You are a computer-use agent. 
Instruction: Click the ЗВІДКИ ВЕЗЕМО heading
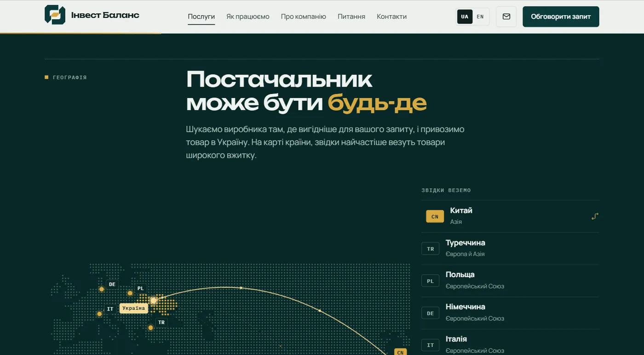pyautogui.click(x=446, y=190)
